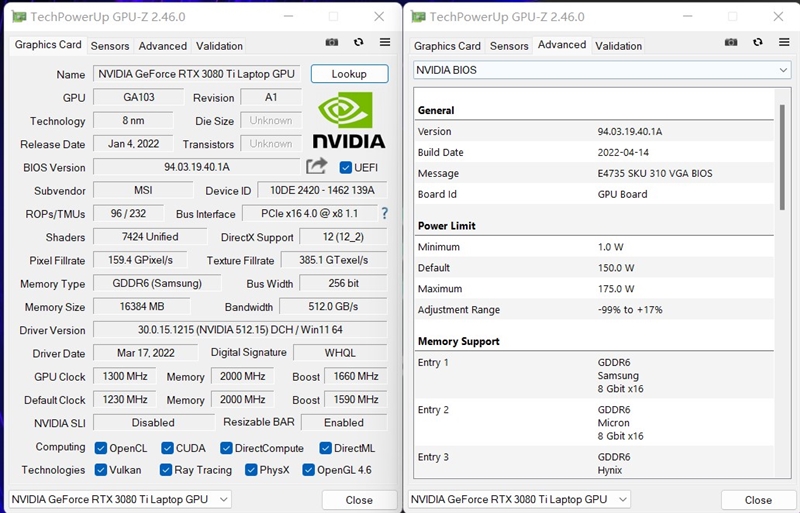Open the NVIDIA BIOS dropdown

coord(602,70)
